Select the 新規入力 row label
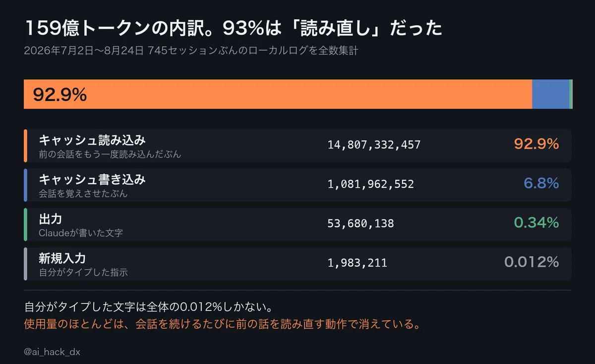The image size is (595, 364). [x=62, y=258]
